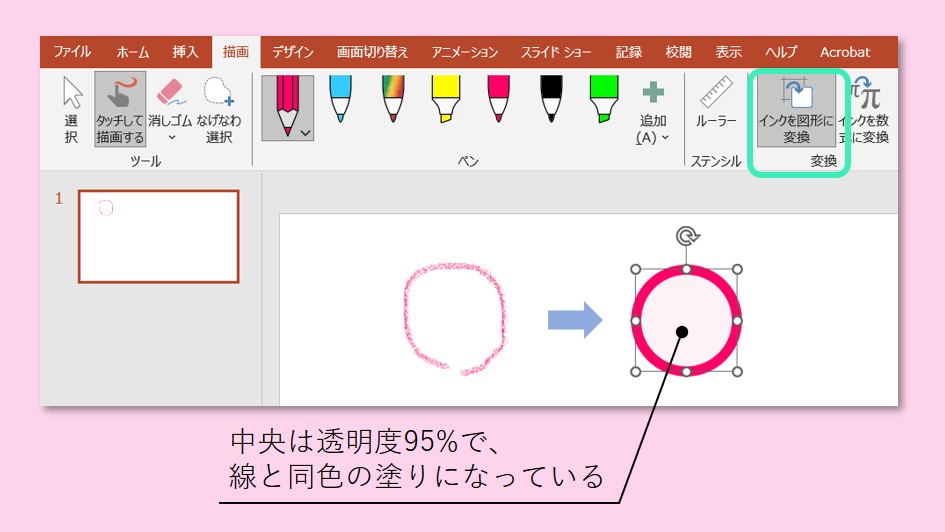Open the デザイン tab
The height and width of the screenshot is (532, 945).
(293, 52)
